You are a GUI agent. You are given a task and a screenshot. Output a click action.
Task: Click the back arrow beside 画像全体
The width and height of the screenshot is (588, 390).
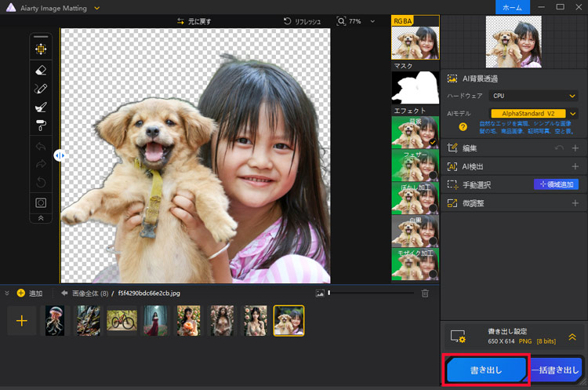(x=64, y=293)
